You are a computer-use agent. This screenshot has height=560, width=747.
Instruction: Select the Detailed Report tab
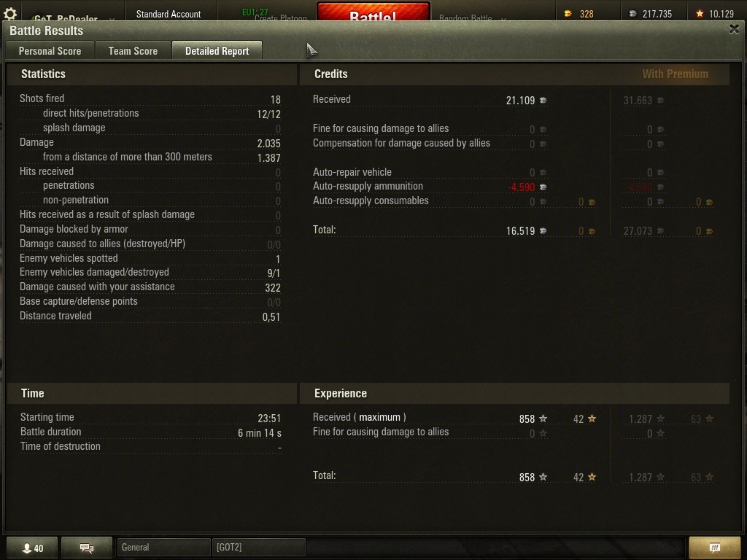point(217,51)
